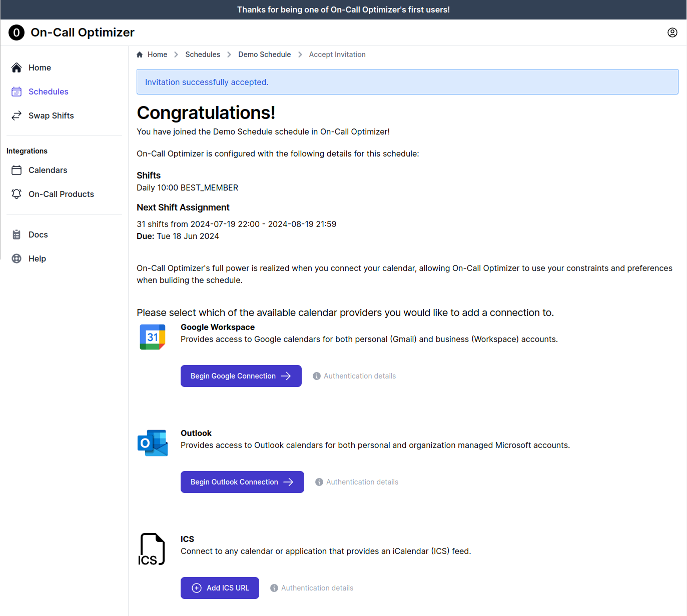
Task: Click the info icon beside the ICS authentication details
Action: (274, 588)
